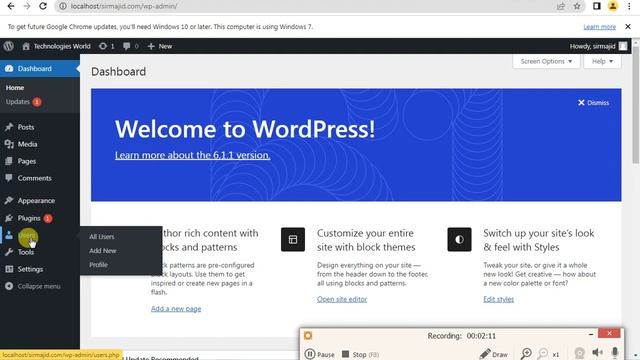The image size is (640, 360).
Task: Pause the screen recording
Action: point(320,354)
